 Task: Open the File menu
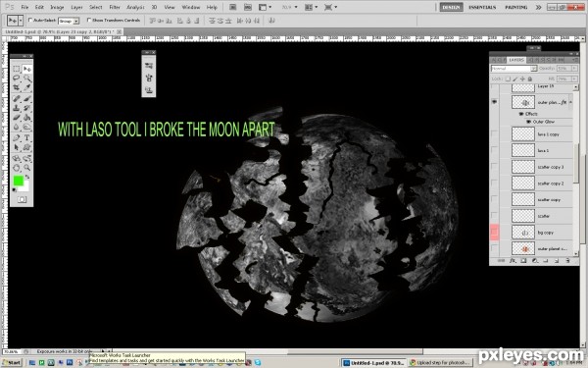[24, 7]
